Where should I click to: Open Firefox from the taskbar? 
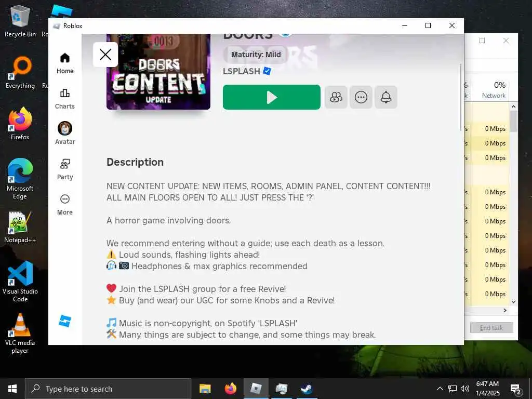pos(231,389)
